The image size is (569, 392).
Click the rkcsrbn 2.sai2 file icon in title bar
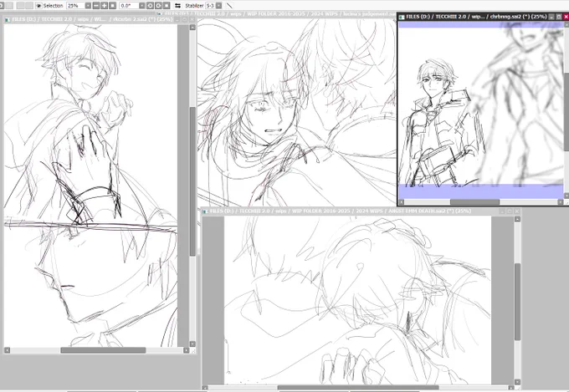pos(8,19)
